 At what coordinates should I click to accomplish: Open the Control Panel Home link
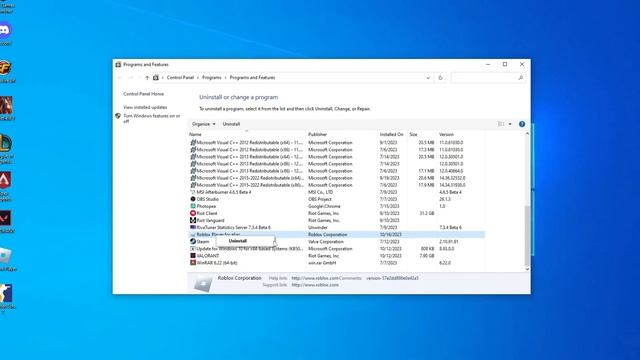pos(143,94)
